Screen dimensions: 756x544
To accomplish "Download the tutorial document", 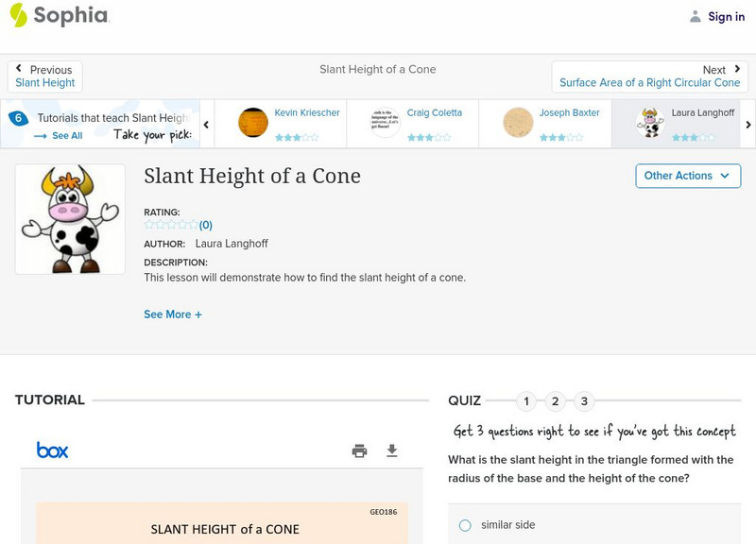I will 392,451.
